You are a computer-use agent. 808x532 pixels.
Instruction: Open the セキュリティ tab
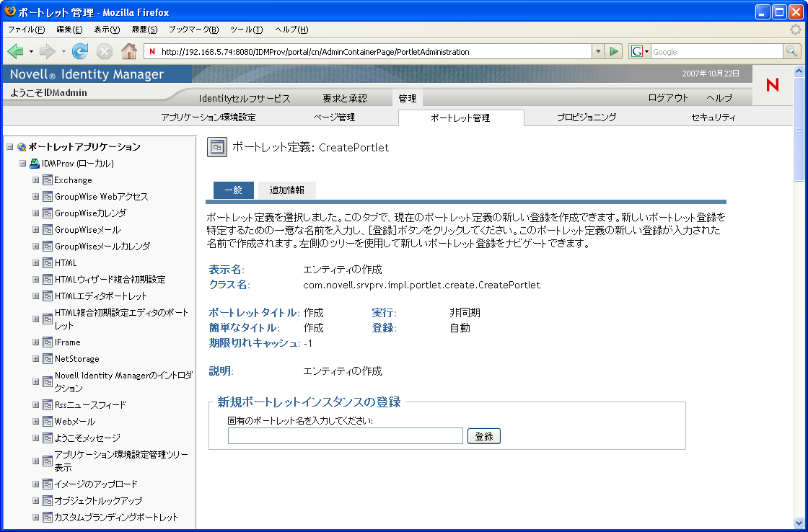[x=713, y=118]
